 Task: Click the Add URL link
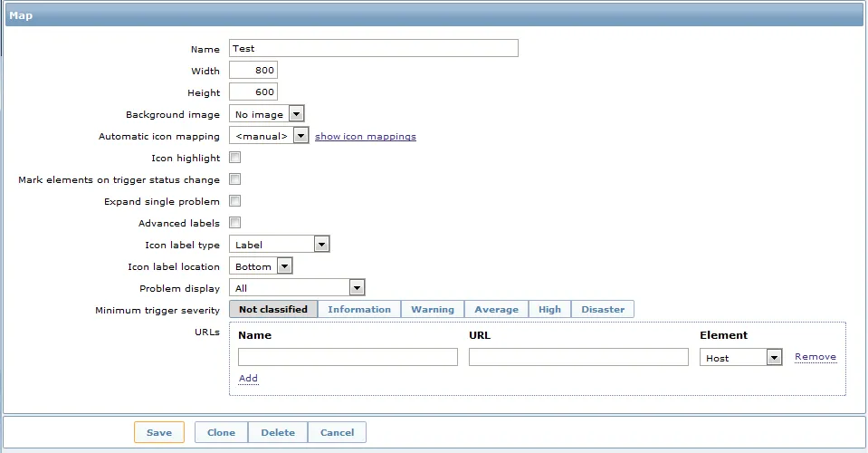pyautogui.click(x=248, y=378)
